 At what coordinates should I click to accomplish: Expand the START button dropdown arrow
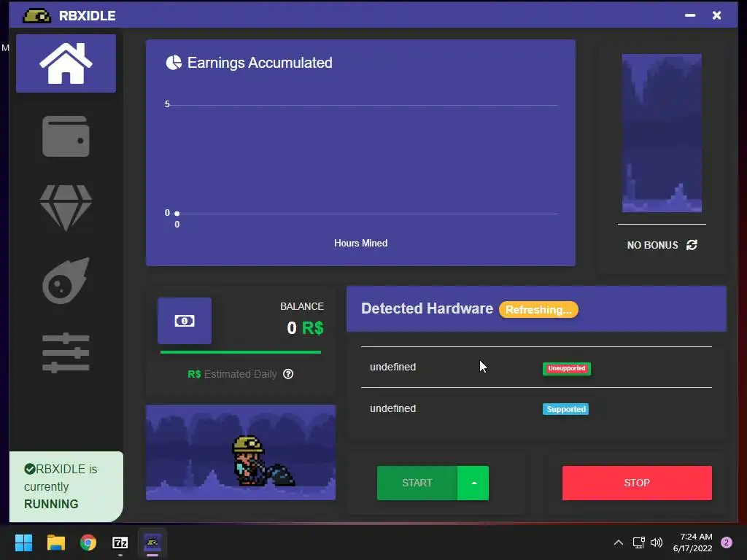[x=473, y=483]
